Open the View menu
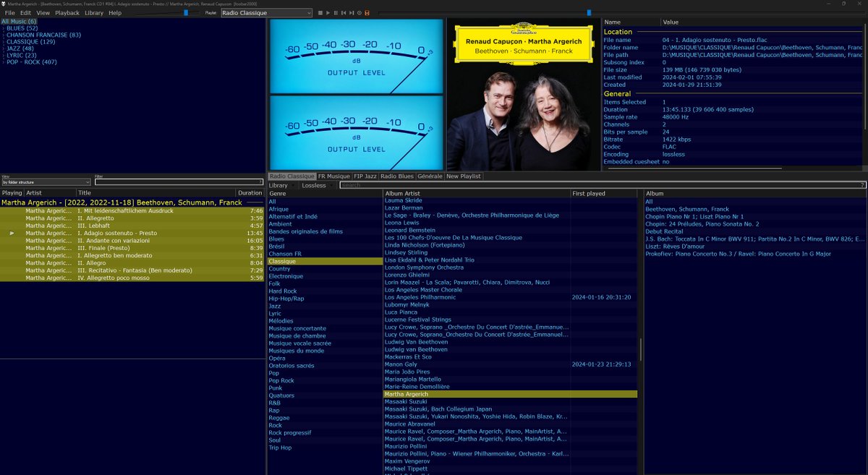The width and height of the screenshot is (868, 475). 43,13
